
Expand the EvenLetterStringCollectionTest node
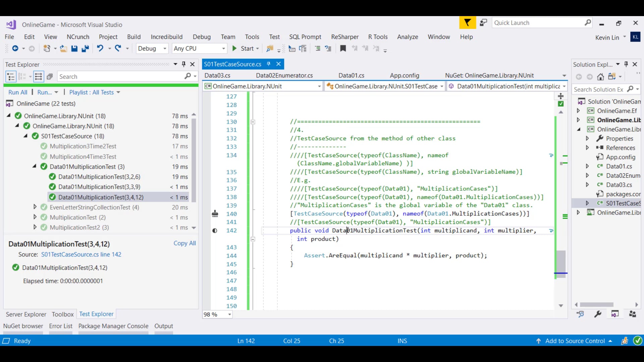pos(35,207)
